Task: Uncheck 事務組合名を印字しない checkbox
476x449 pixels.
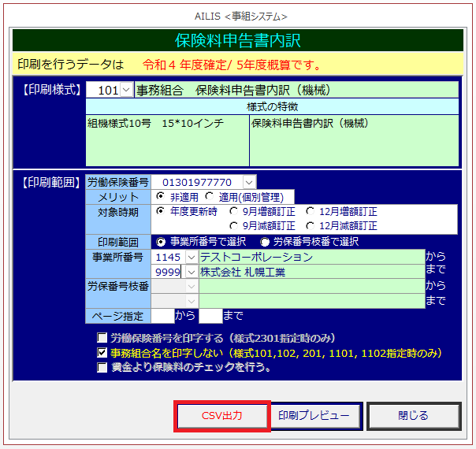Action: coord(102,354)
